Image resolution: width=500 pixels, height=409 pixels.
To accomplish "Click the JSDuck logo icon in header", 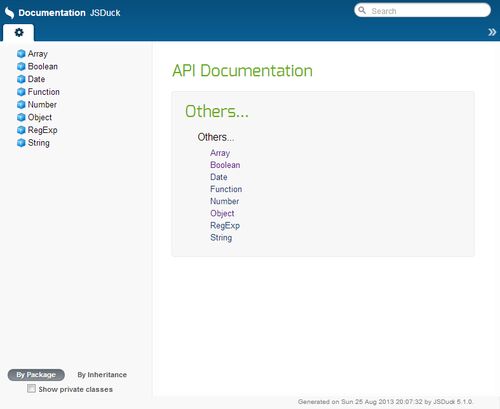I will tap(9, 13).
